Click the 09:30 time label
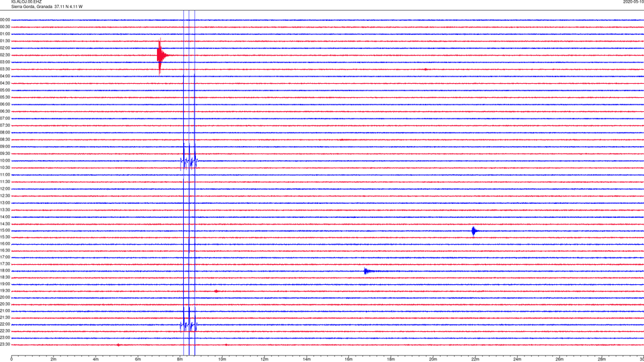Image resolution: width=644 pixels, height=362 pixels. click(5, 154)
